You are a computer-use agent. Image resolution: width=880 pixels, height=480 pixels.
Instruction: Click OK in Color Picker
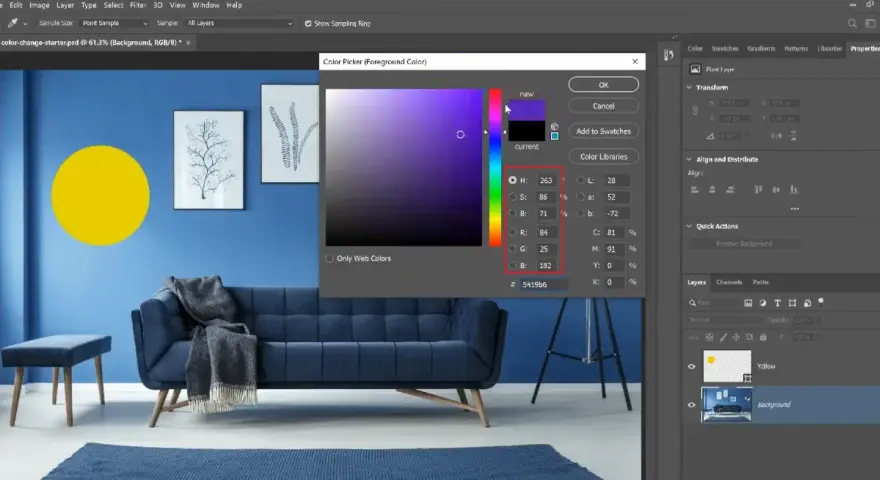(603, 85)
